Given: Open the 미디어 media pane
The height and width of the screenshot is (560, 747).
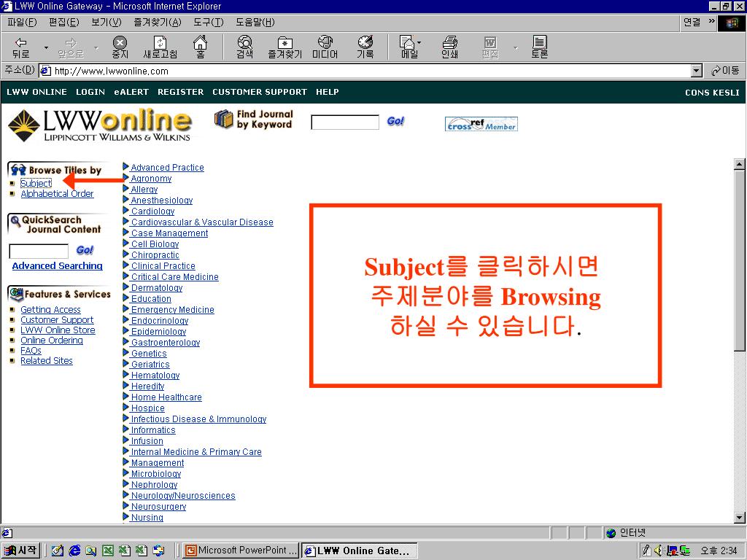Looking at the screenshot, I should coord(325,47).
